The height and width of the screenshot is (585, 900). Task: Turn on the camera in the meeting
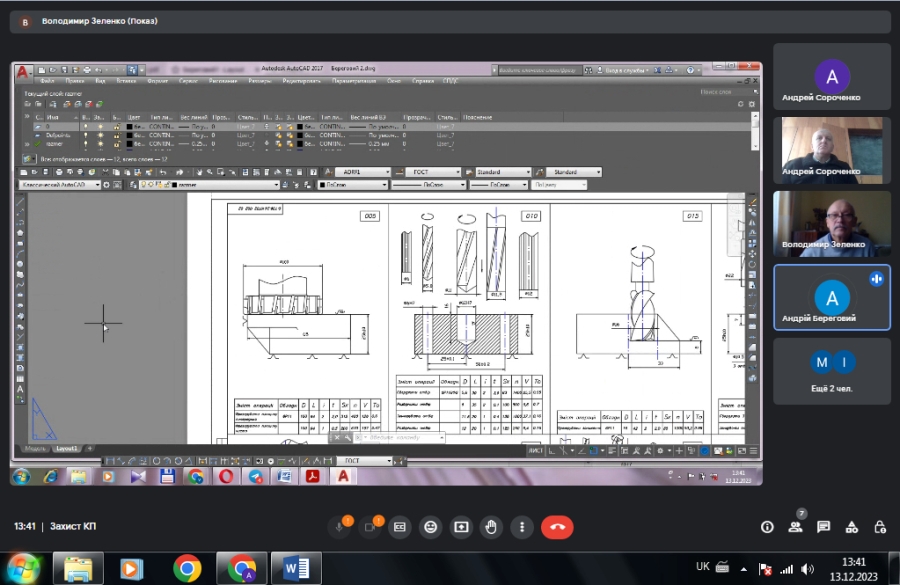point(372,526)
